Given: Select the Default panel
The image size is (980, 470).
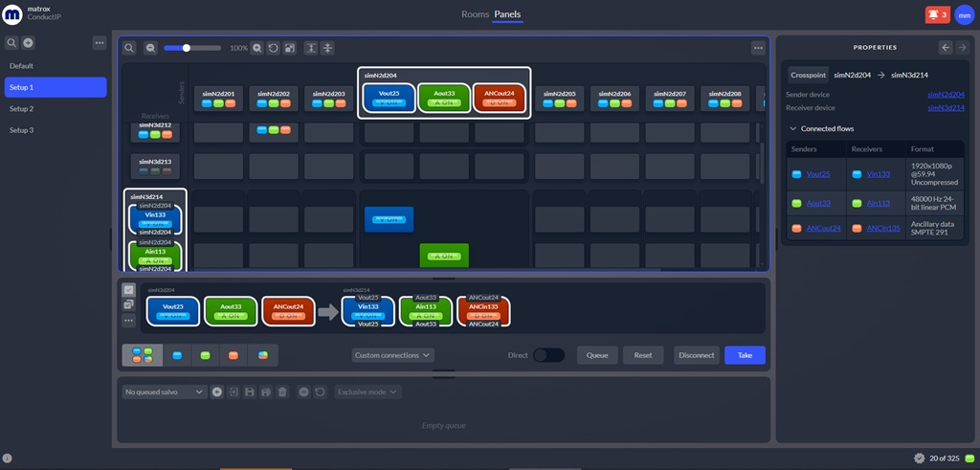Looking at the screenshot, I should [x=56, y=66].
